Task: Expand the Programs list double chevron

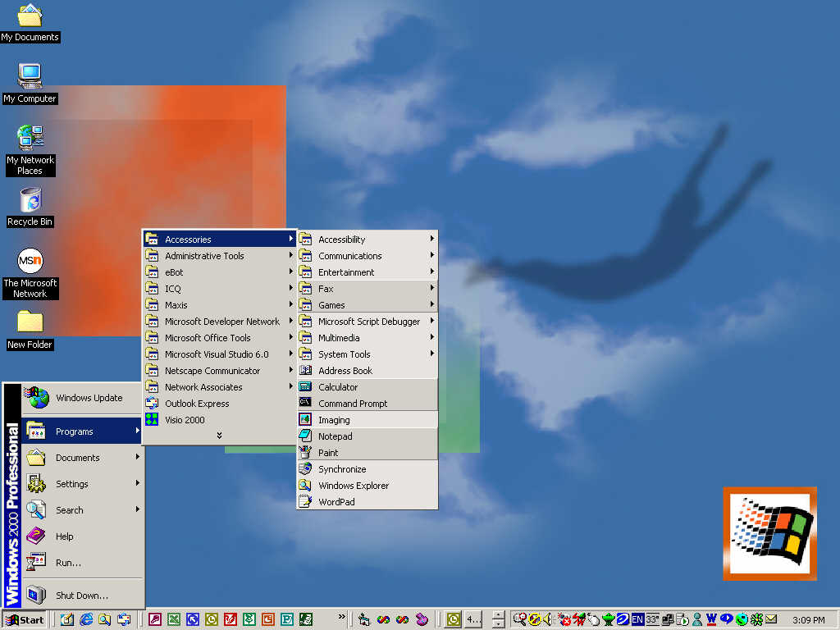Action: 219,436
